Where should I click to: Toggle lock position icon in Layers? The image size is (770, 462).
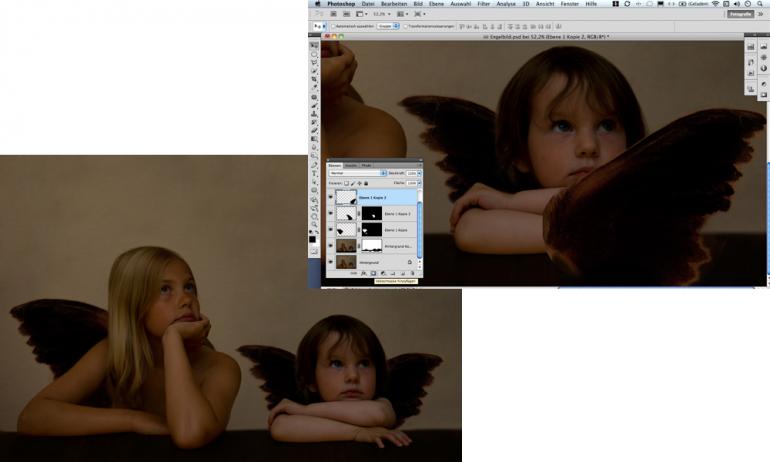359,183
